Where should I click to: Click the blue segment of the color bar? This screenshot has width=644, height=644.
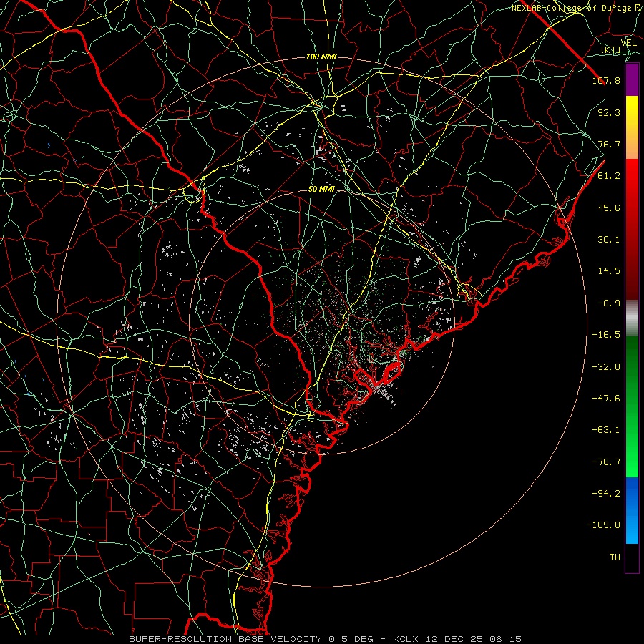tap(632, 510)
